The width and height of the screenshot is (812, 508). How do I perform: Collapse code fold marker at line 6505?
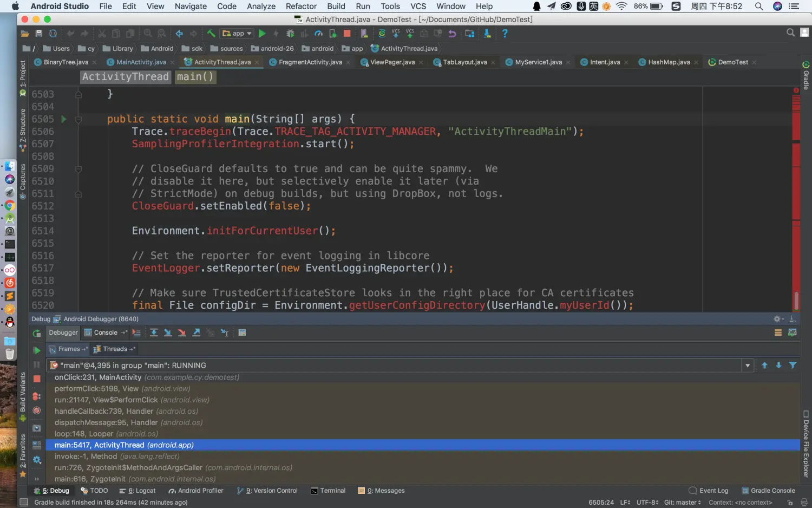coord(78,119)
